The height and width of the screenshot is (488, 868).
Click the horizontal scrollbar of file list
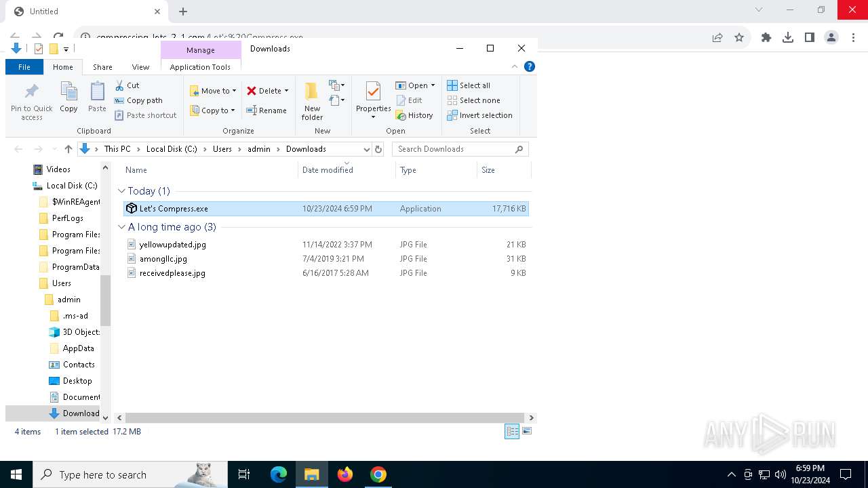[x=325, y=418]
